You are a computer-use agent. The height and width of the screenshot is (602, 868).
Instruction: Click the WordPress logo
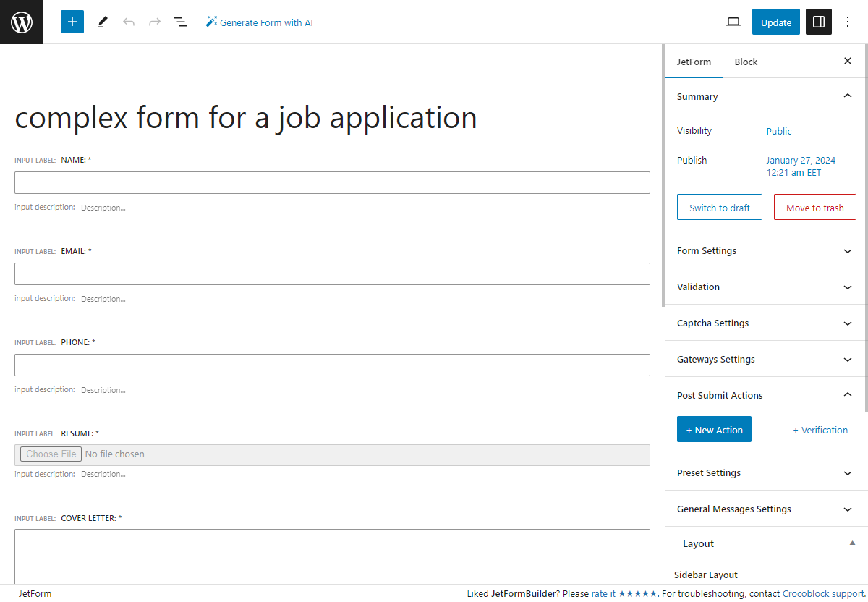pyautogui.click(x=21, y=22)
